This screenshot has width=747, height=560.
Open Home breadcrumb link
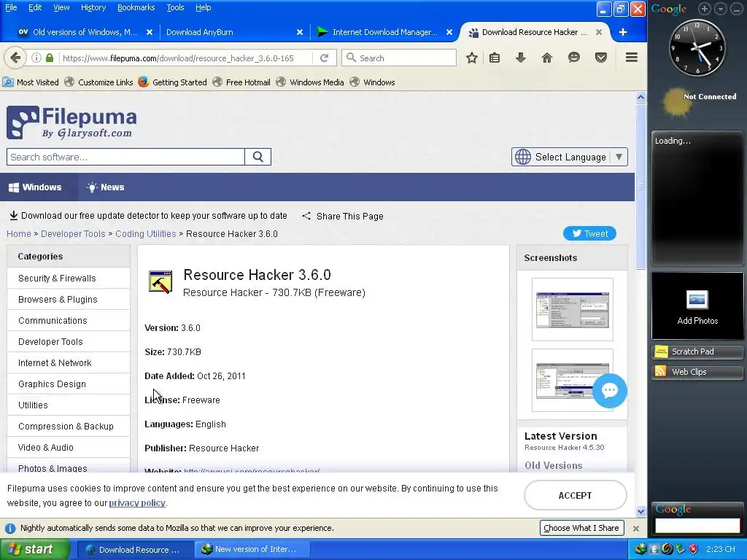pos(18,234)
